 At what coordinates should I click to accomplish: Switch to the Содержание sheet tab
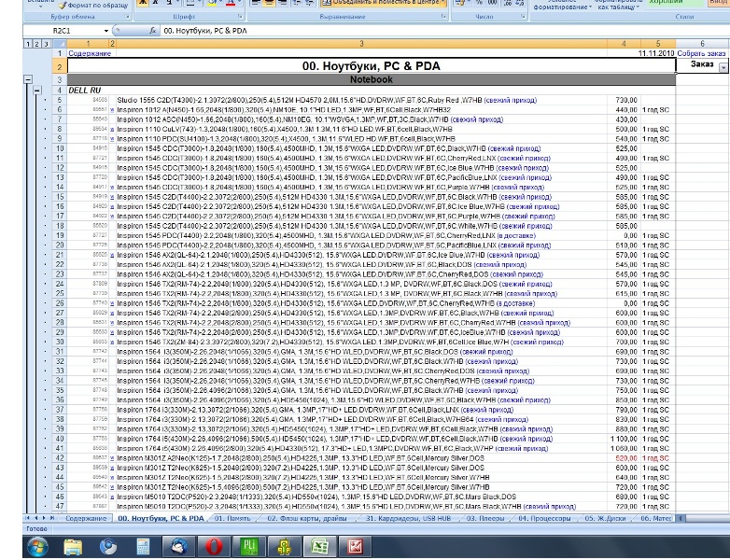click(x=86, y=518)
